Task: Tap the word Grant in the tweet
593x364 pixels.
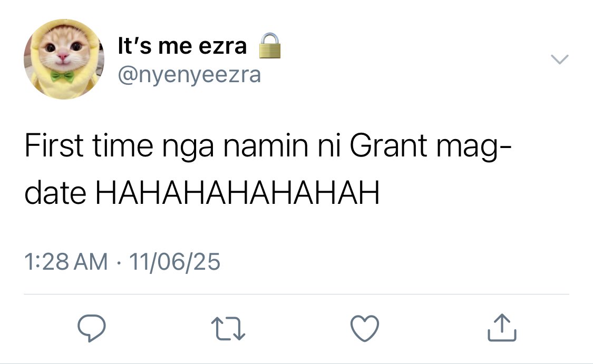Action: coord(388,145)
